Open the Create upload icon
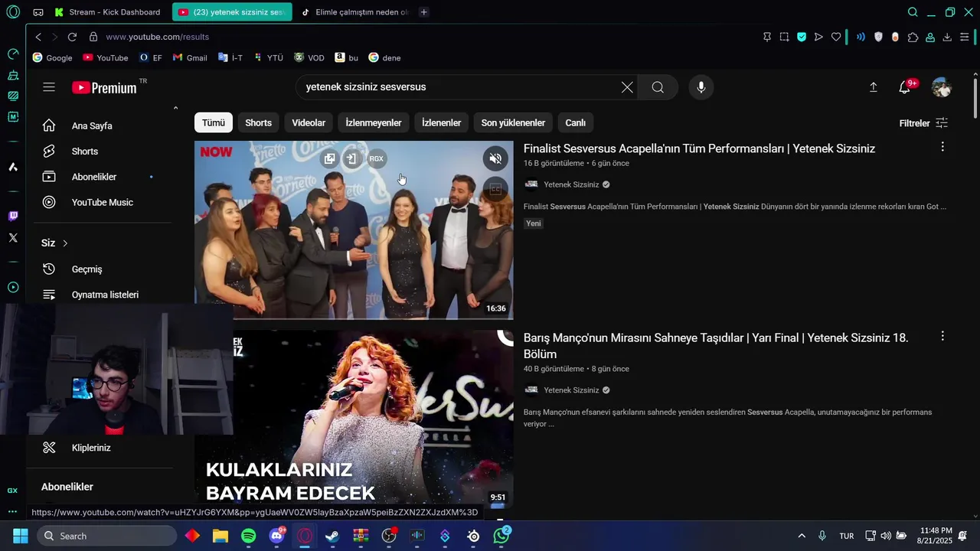This screenshot has width=980, height=551. [x=874, y=87]
